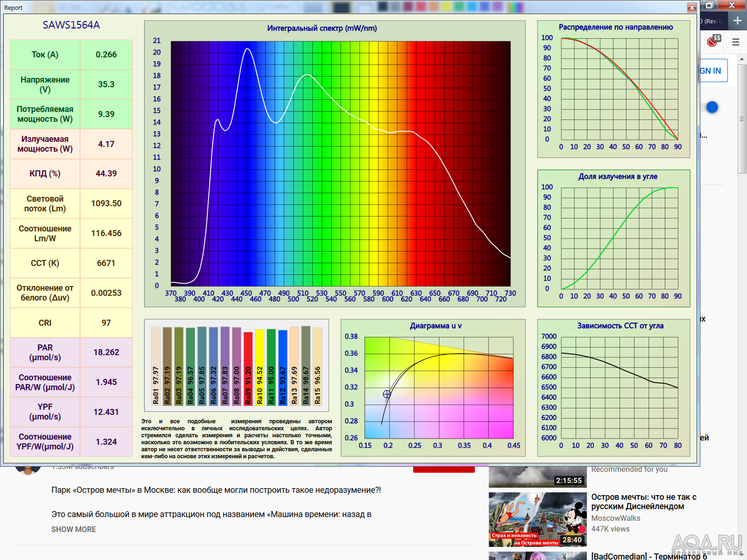The height and width of the screenshot is (560, 747).
Task: Click the CRI value 97
Action: [106, 323]
